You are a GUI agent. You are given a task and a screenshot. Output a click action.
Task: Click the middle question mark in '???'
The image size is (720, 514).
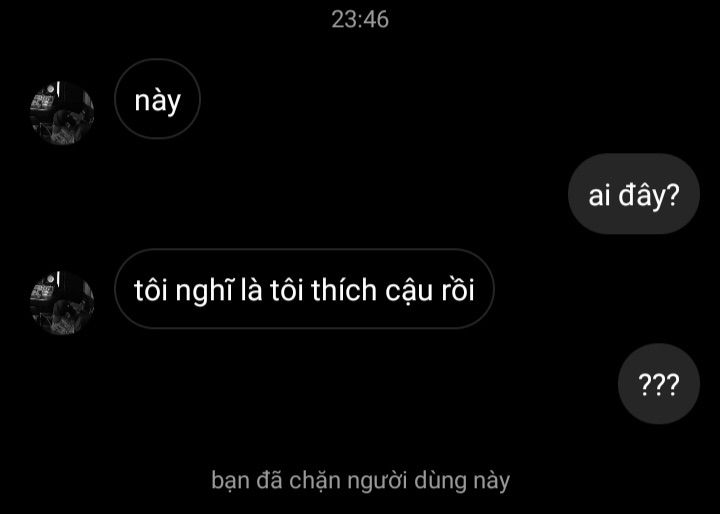click(x=658, y=385)
